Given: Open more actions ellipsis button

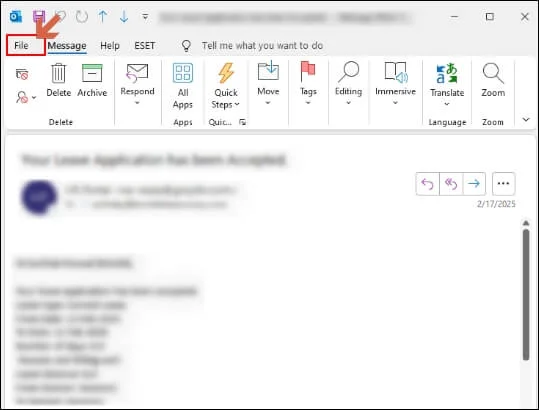Looking at the screenshot, I should click(x=504, y=184).
